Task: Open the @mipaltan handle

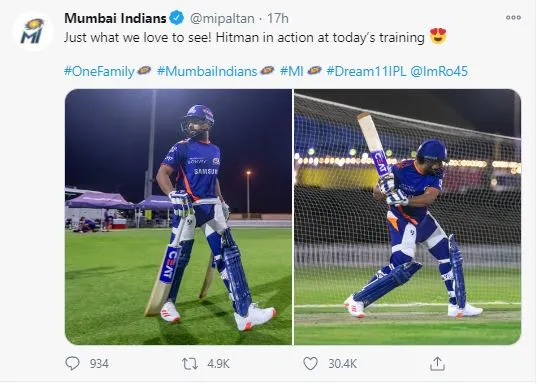Action: click(222, 19)
